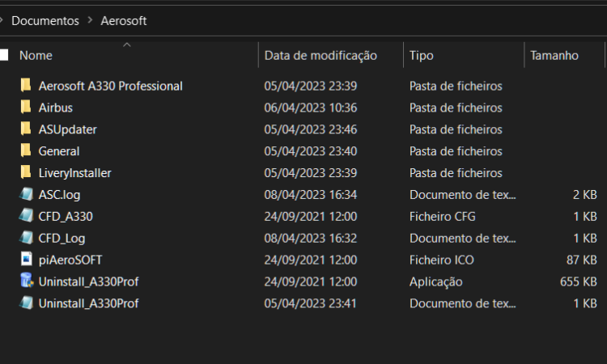Toggle the select-all checkbox beside Nome

tap(4, 55)
